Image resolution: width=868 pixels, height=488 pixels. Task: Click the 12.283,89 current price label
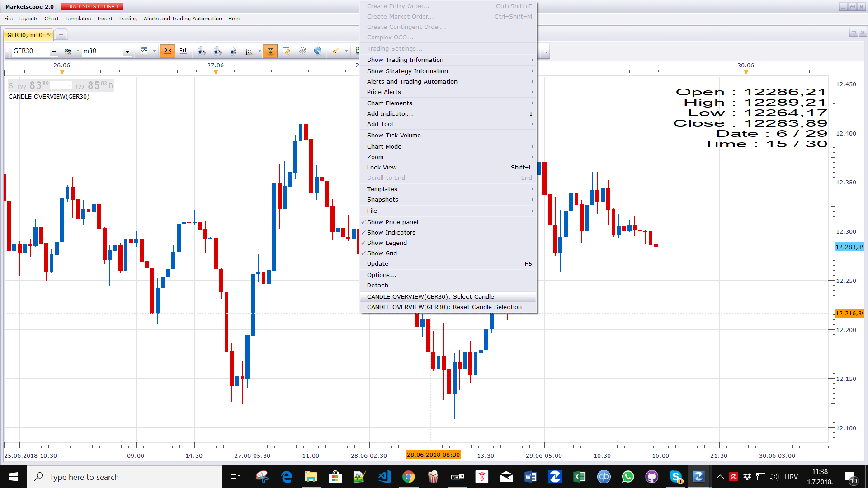click(849, 247)
